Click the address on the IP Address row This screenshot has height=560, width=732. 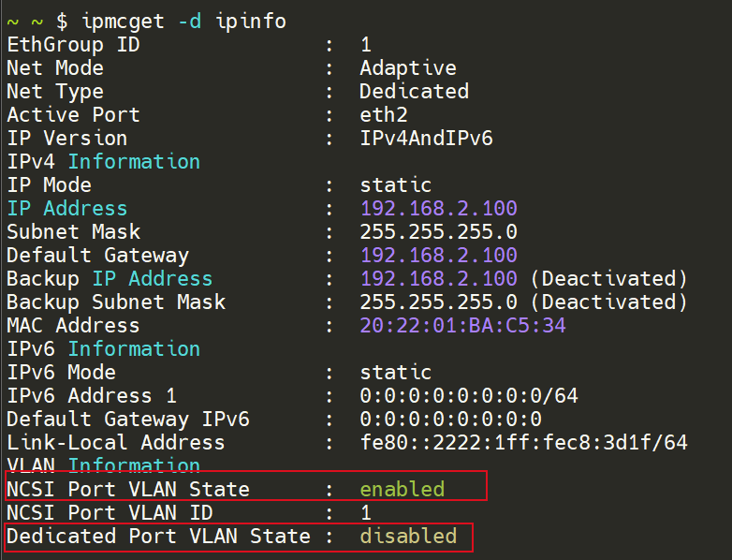click(x=438, y=208)
